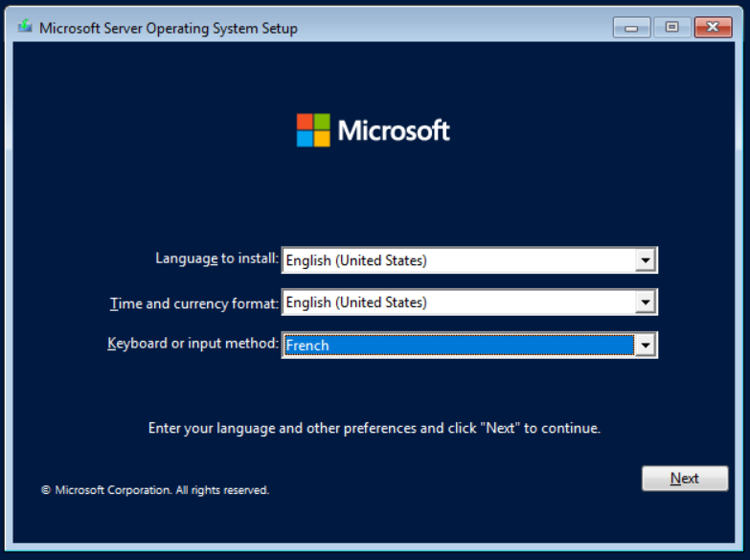Close the Setup window
Image resolution: width=750 pixels, height=560 pixels.
pyautogui.click(x=713, y=27)
